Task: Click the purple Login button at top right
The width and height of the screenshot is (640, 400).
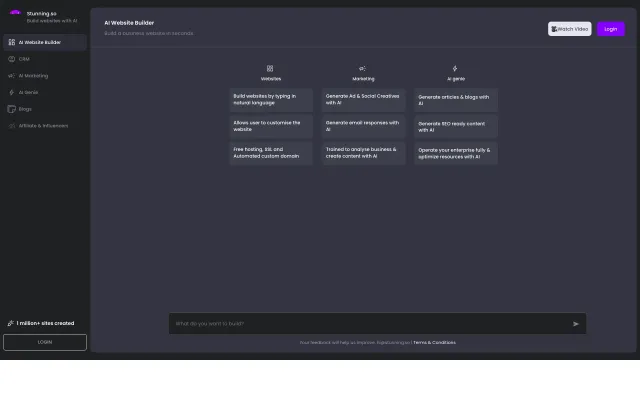Action: click(610, 29)
